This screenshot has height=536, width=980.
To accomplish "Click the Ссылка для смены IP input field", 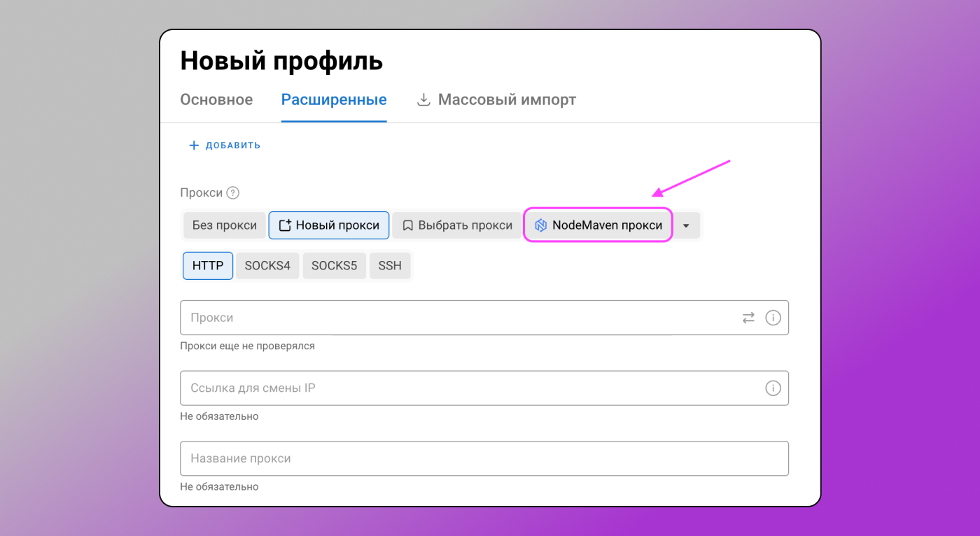I will click(420, 388).
